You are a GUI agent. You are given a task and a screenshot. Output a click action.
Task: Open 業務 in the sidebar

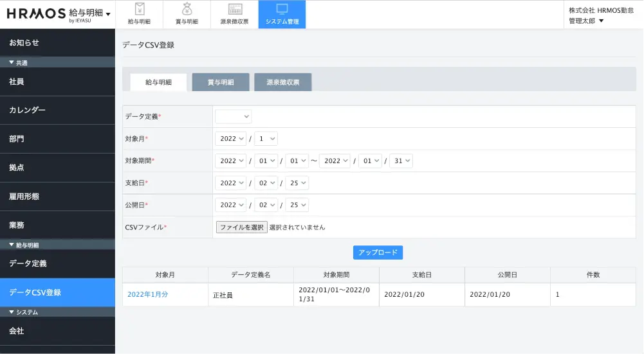[57, 226]
